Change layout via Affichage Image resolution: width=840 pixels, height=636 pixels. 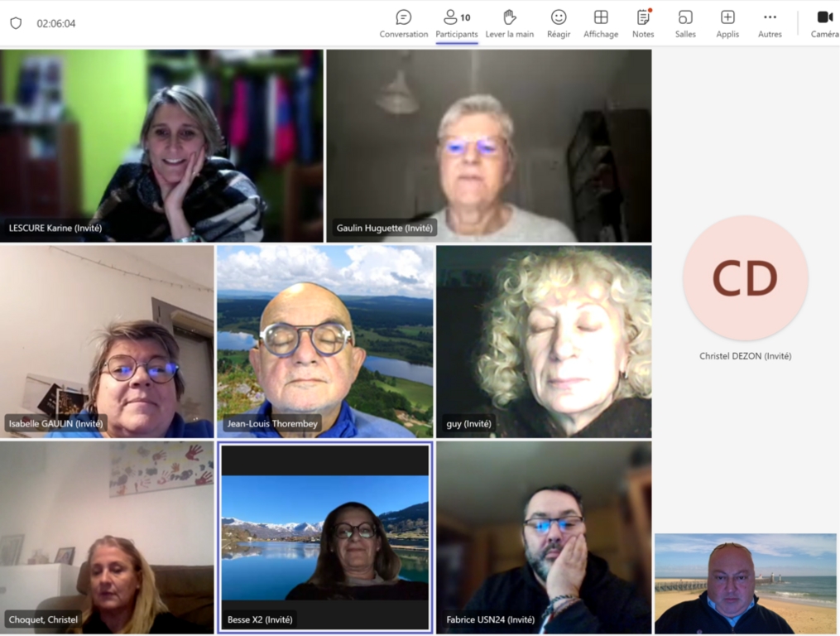click(601, 24)
